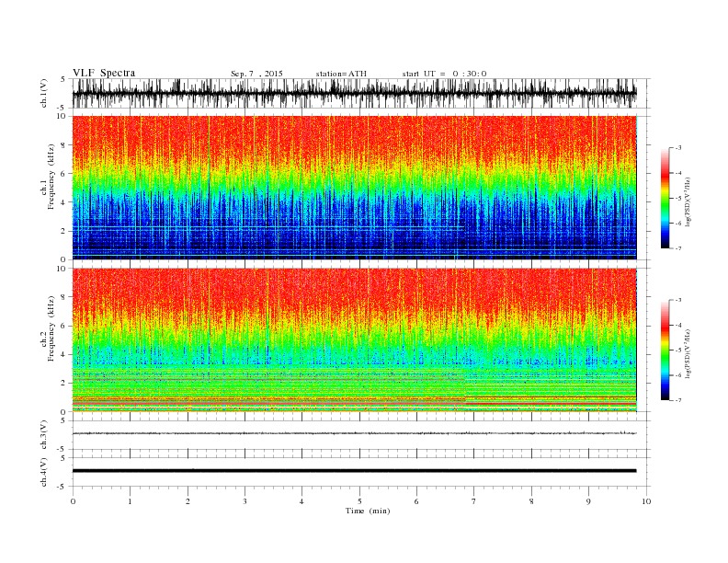Click the "Time (min)" axis title

[x=368, y=511]
